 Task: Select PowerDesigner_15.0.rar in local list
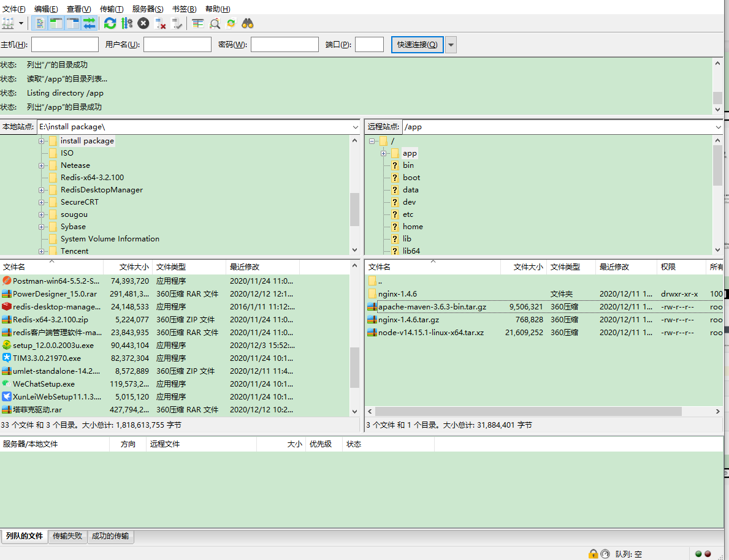click(x=55, y=293)
